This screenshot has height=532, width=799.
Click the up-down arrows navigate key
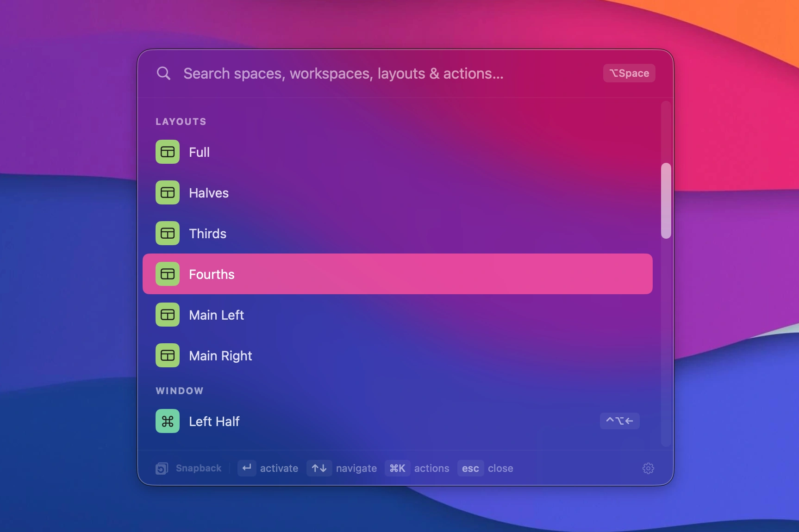click(319, 468)
